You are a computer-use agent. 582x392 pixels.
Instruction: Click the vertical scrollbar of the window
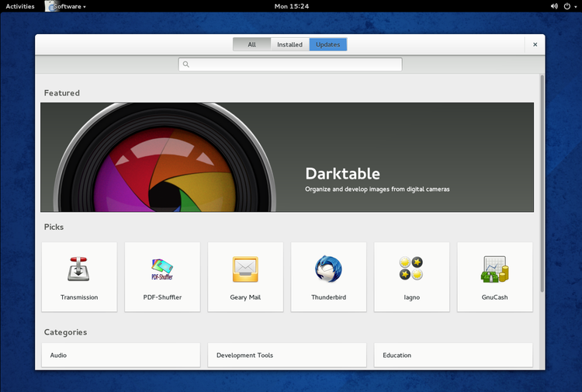pyautogui.click(x=542, y=182)
